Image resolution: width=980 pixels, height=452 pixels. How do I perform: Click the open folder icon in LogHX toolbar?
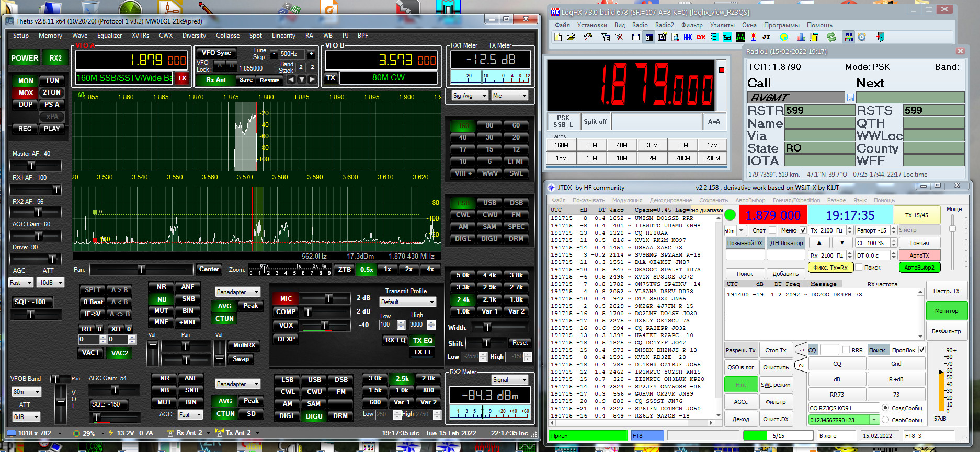571,37
